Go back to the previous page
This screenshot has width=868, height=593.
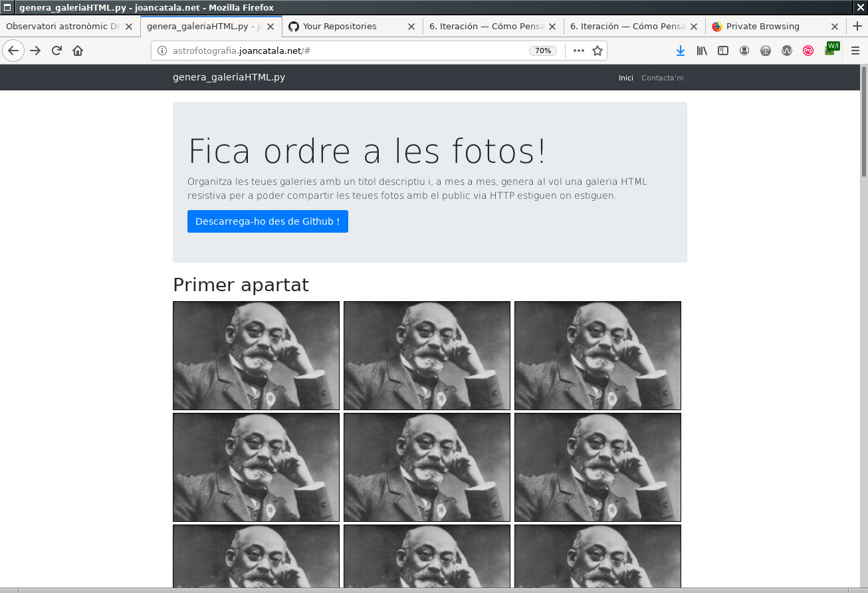[13, 51]
